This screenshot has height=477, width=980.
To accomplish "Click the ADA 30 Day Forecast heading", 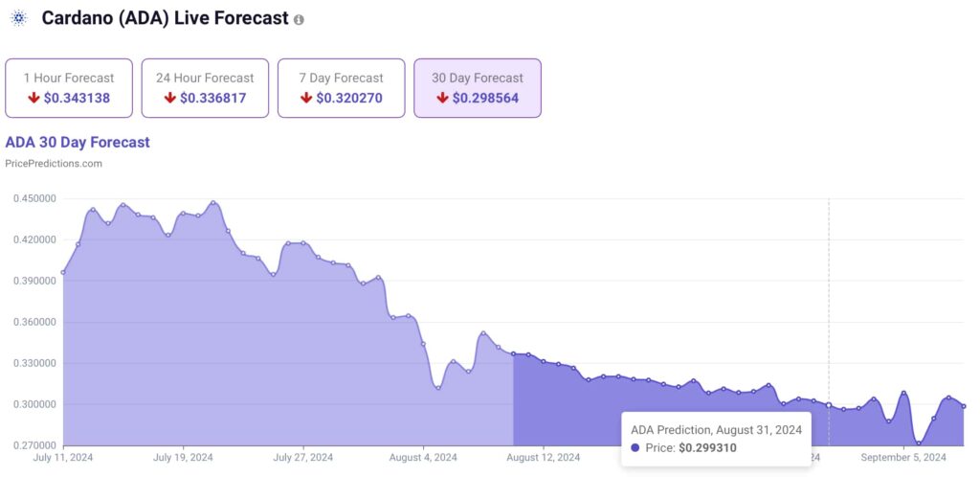I will point(78,143).
